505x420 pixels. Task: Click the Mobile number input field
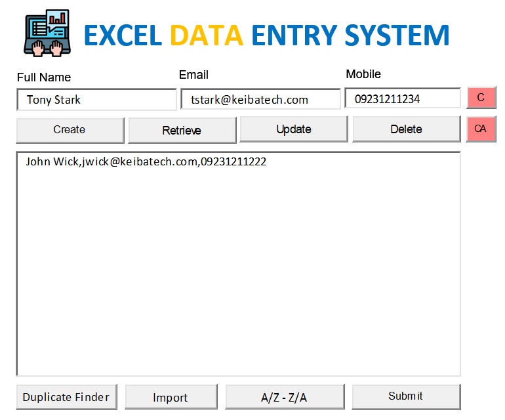pos(403,98)
